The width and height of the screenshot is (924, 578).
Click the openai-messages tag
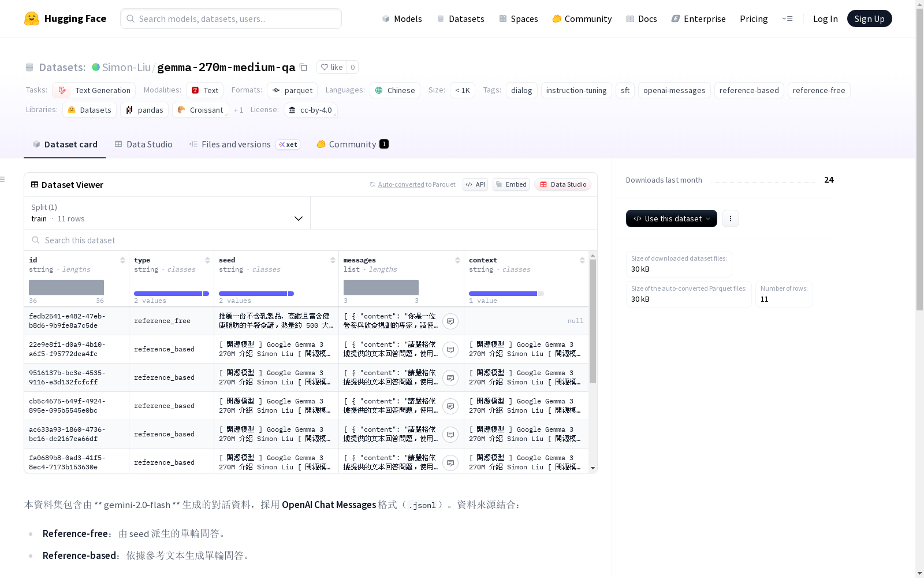pyautogui.click(x=674, y=90)
